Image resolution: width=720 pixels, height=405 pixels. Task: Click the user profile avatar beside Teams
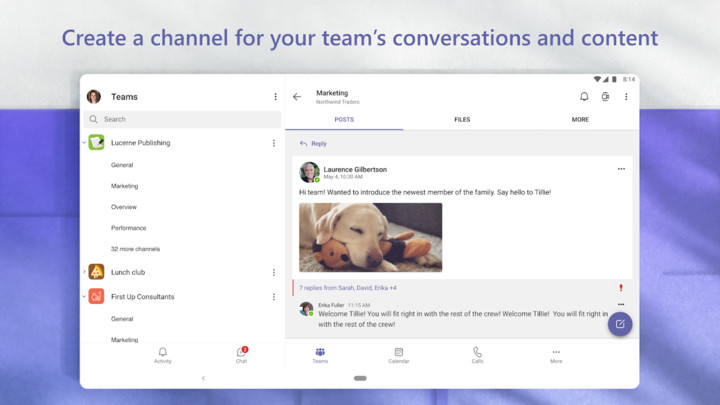click(94, 97)
